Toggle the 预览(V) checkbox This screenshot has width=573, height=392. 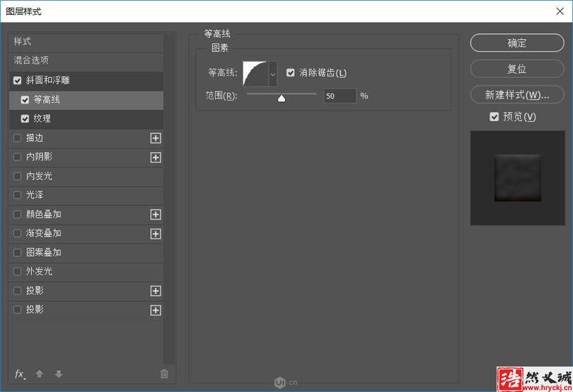(494, 117)
